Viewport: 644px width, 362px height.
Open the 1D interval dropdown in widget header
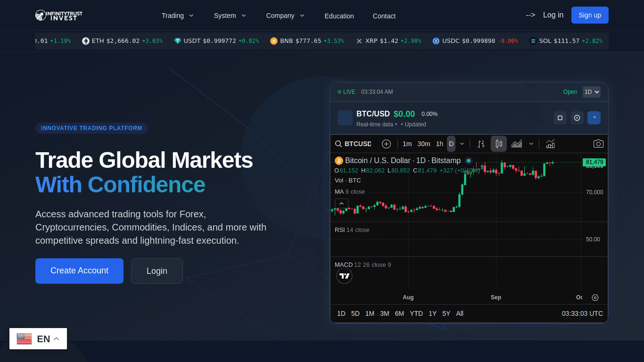592,92
